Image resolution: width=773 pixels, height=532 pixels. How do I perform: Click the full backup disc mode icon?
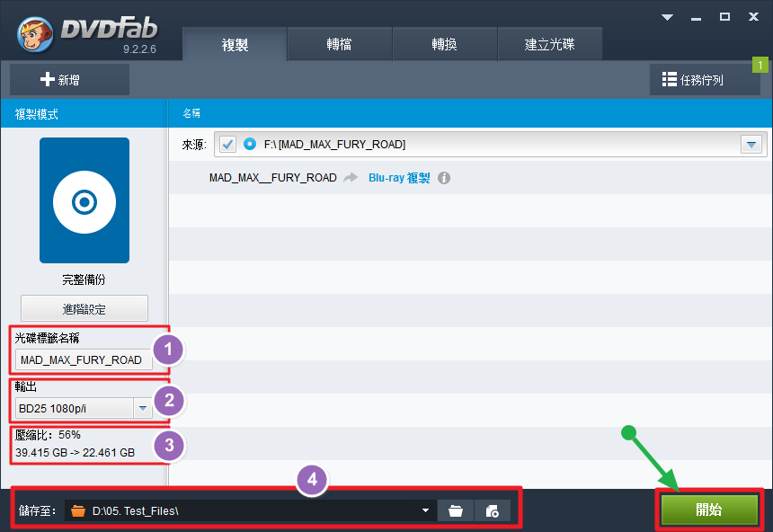(84, 200)
